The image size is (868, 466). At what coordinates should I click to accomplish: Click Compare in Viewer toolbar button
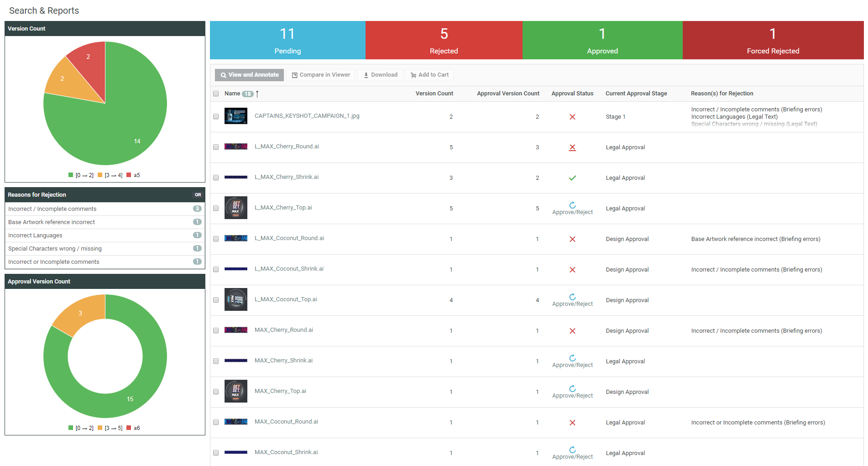tap(321, 75)
